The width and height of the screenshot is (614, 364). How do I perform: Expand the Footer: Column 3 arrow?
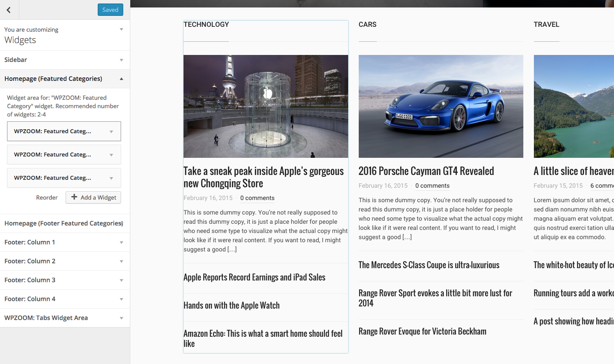tap(121, 280)
